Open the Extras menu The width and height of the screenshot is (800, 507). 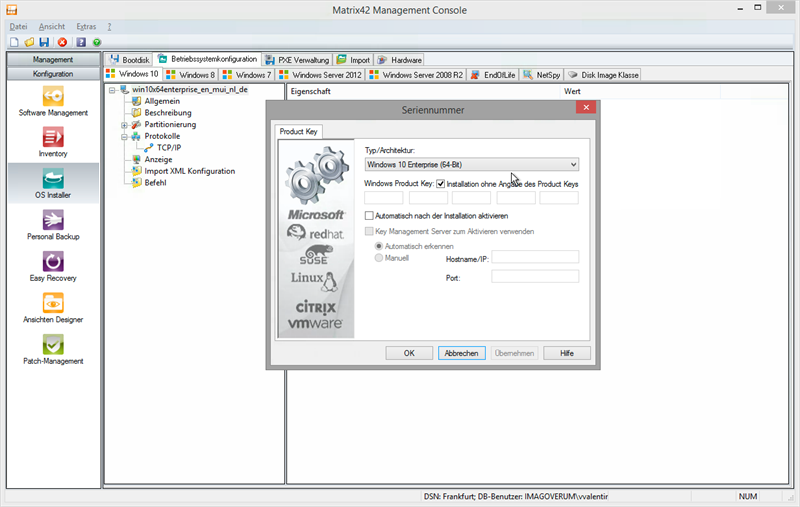click(86, 26)
